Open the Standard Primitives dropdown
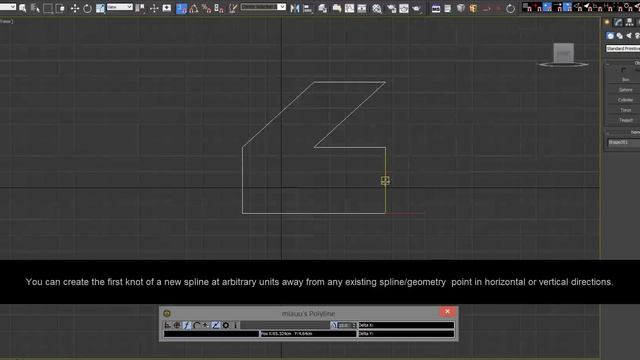 [x=623, y=49]
